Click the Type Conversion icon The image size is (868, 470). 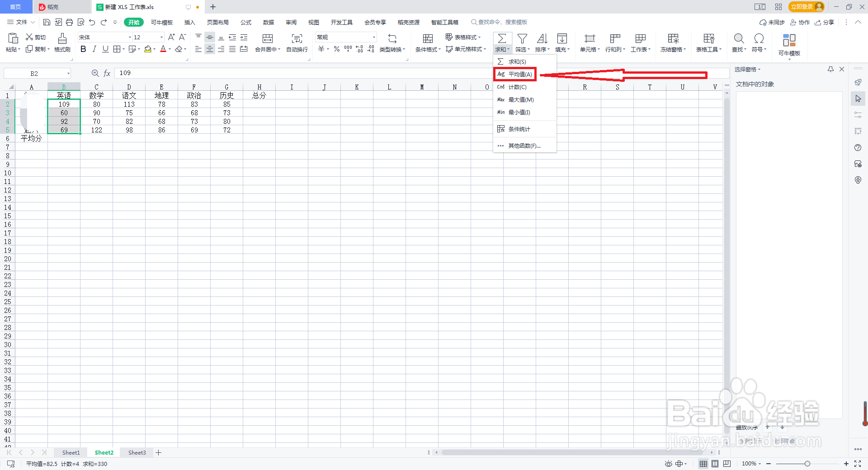392,38
